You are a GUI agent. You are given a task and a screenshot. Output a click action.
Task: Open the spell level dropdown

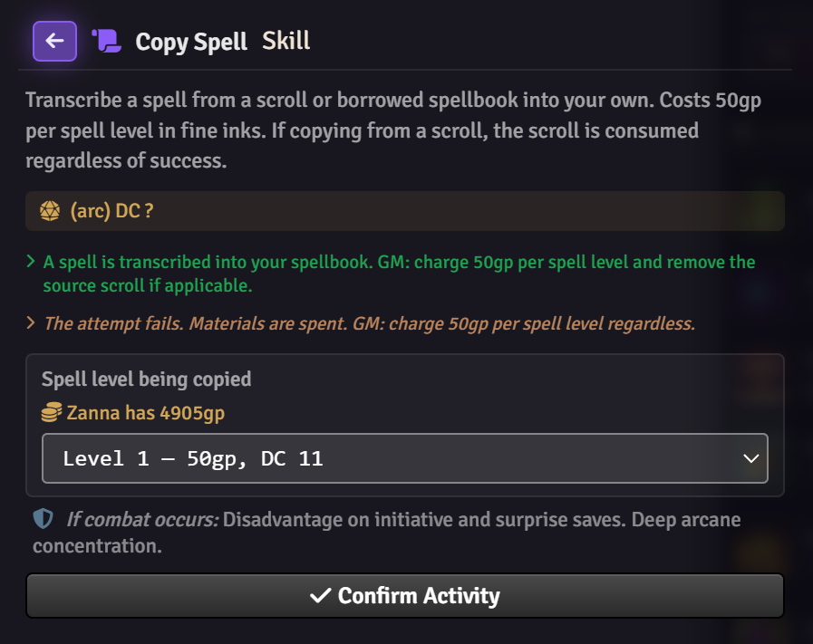pos(404,458)
